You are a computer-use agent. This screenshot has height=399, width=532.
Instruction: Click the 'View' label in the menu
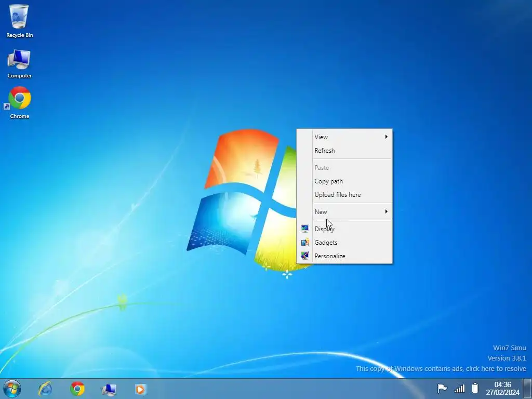(321, 137)
